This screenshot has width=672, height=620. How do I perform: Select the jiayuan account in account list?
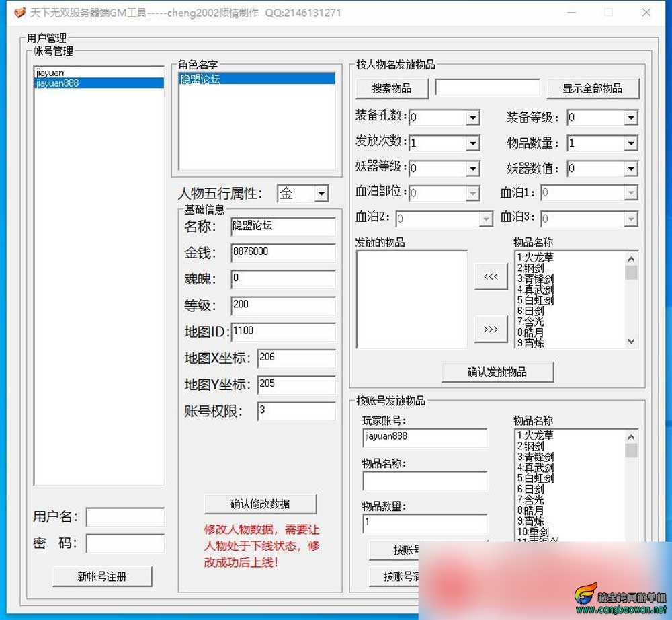(99, 73)
